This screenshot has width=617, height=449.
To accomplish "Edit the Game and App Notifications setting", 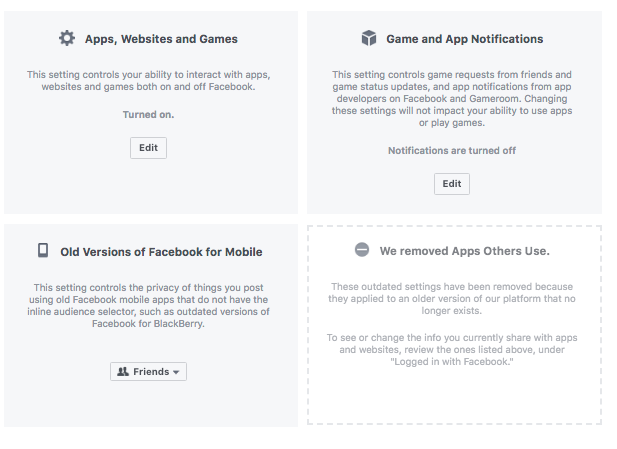I will 452,184.
